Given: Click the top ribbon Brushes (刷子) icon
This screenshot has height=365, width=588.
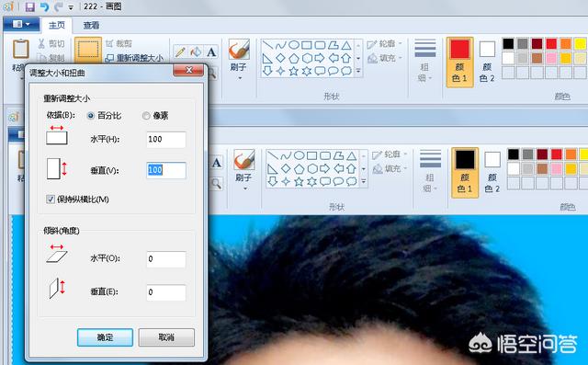Looking at the screenshot, I should (x=239, y=50).
